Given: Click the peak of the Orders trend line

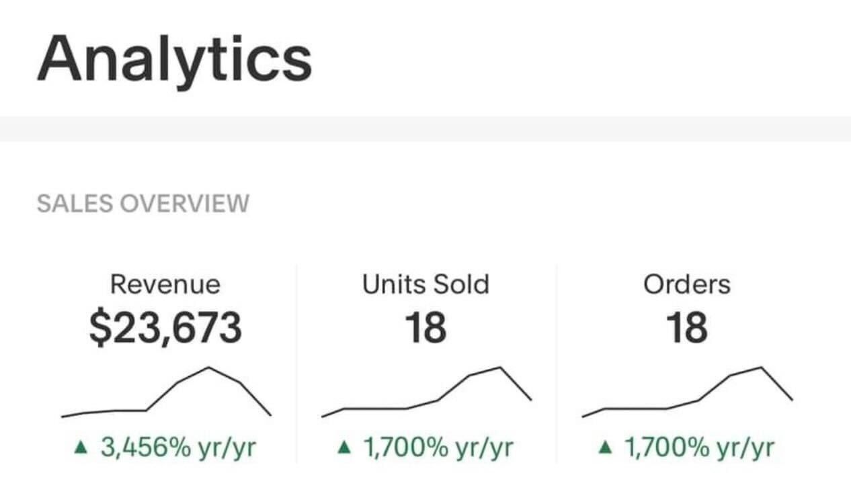Looking at the screenshot, I should pos(761,368).
